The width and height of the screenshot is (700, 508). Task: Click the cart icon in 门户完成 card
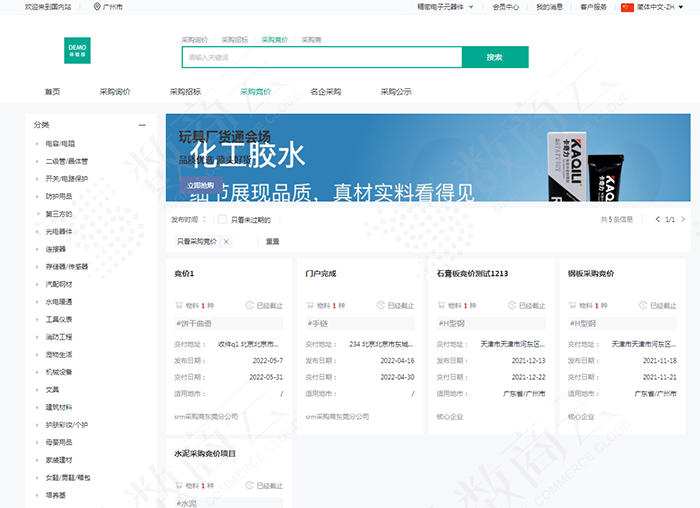pos(310,305)
